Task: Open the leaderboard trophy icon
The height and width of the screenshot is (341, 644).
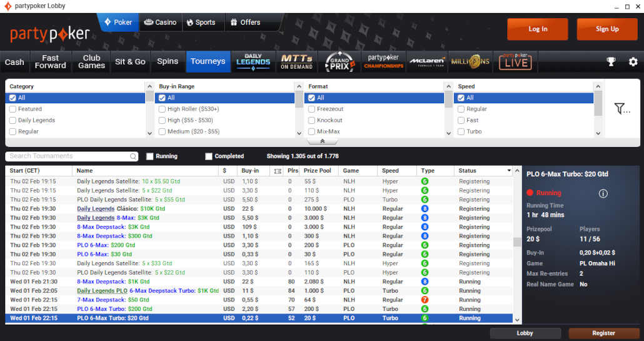Action: 611,61
